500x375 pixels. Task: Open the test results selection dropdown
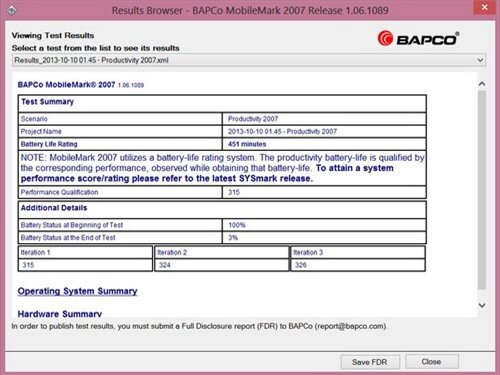pos(249,60)
